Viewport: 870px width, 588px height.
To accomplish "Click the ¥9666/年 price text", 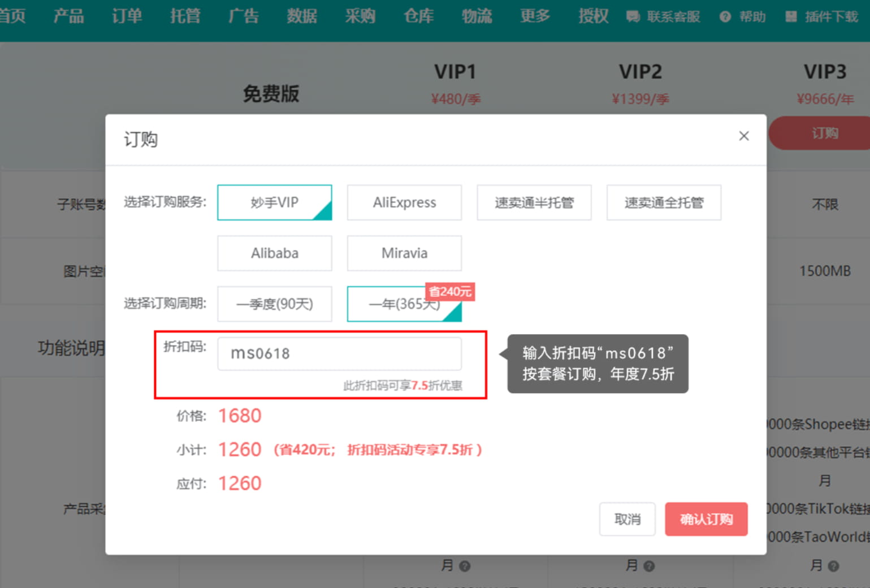I will coord(825,99).
